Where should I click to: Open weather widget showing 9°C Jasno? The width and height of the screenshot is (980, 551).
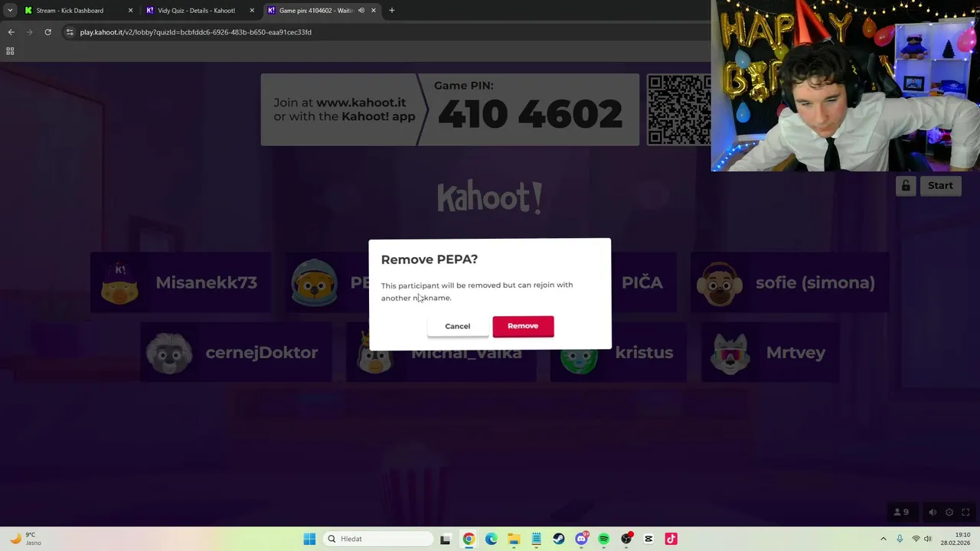point(24,539)
